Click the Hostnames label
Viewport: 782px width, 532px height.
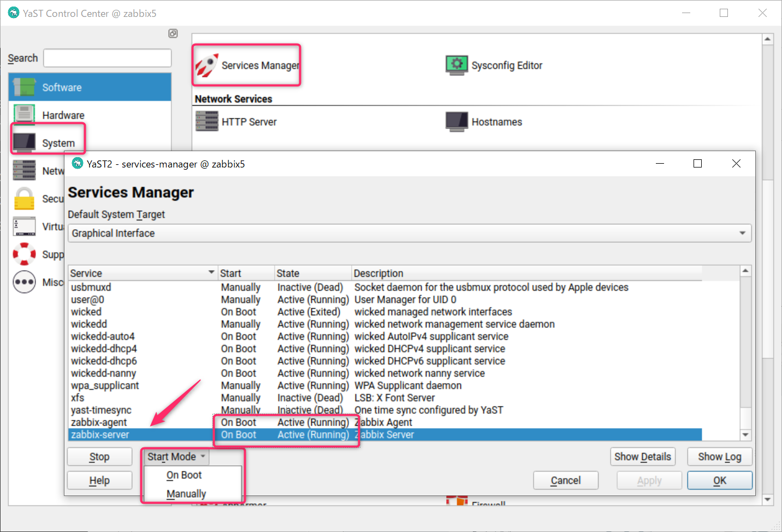pos(497,122)
